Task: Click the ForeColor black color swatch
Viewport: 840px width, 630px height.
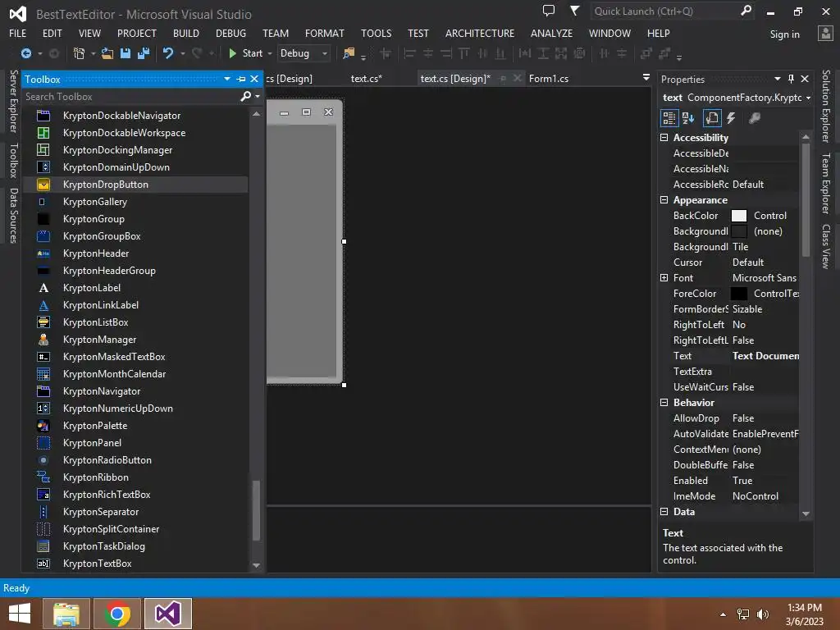Action: click(x=739, y=294)
